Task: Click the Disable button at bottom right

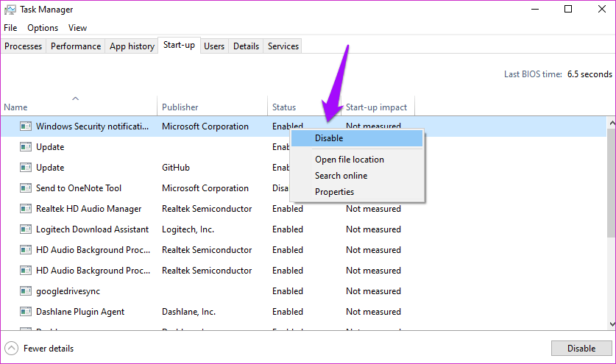Action: point(581,349)
